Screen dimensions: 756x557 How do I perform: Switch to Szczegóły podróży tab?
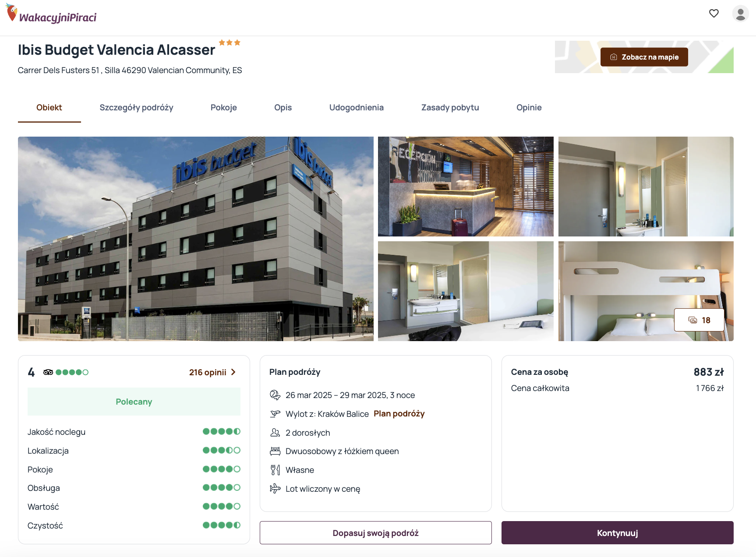136,108
